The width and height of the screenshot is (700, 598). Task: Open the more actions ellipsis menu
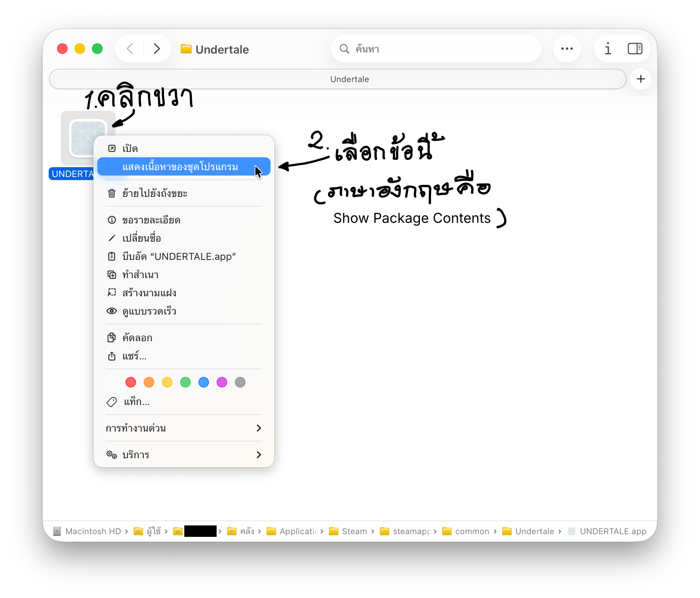tap(567, 49)
